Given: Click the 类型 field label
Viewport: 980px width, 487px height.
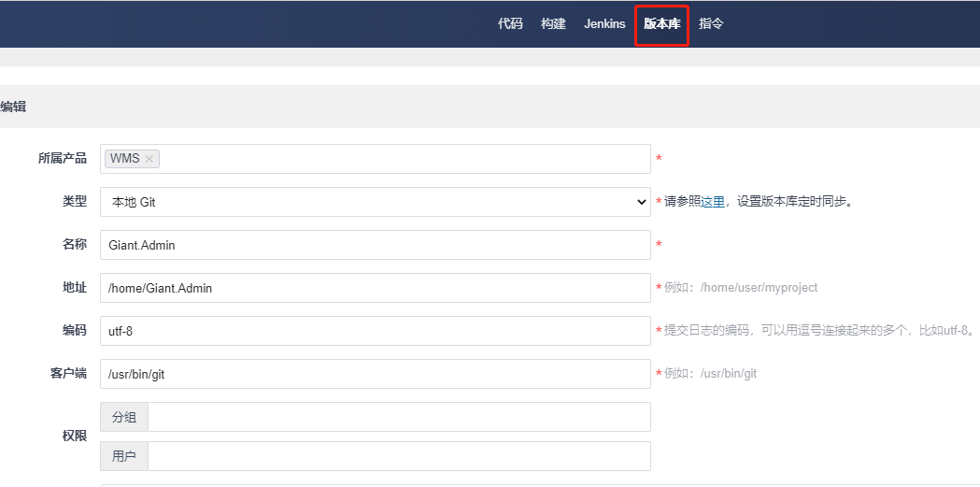Looking at the screenshot, I should (x=75, y=201).
